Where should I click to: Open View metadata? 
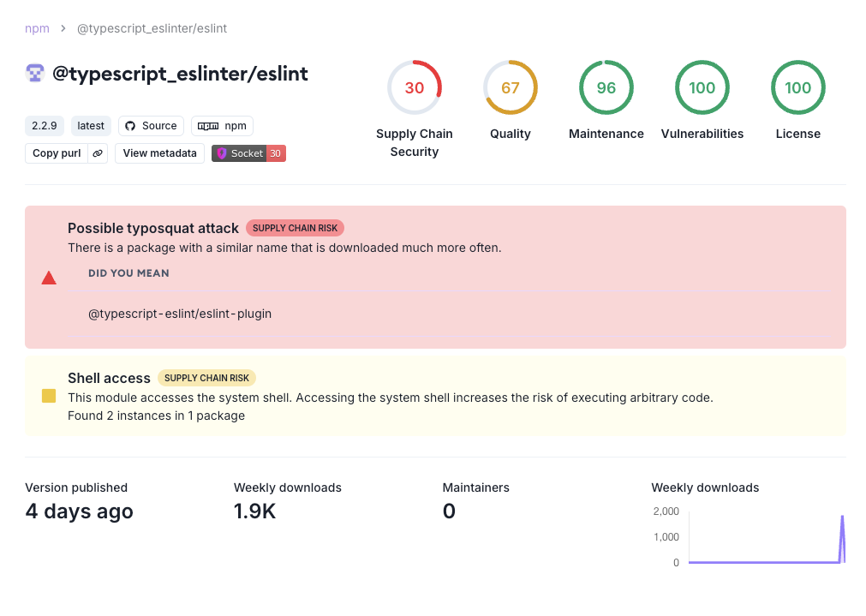tap(159, 153)
